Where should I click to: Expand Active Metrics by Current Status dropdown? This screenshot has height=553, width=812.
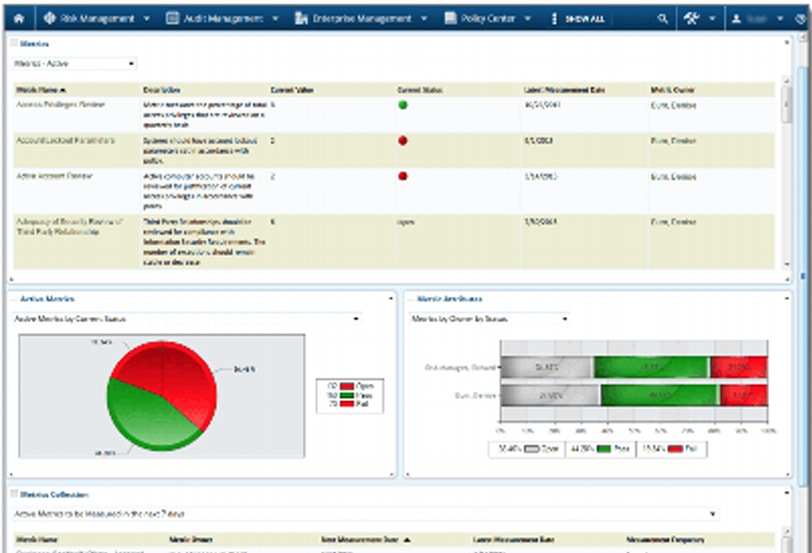pyautogui.click(x=186, y=319)
